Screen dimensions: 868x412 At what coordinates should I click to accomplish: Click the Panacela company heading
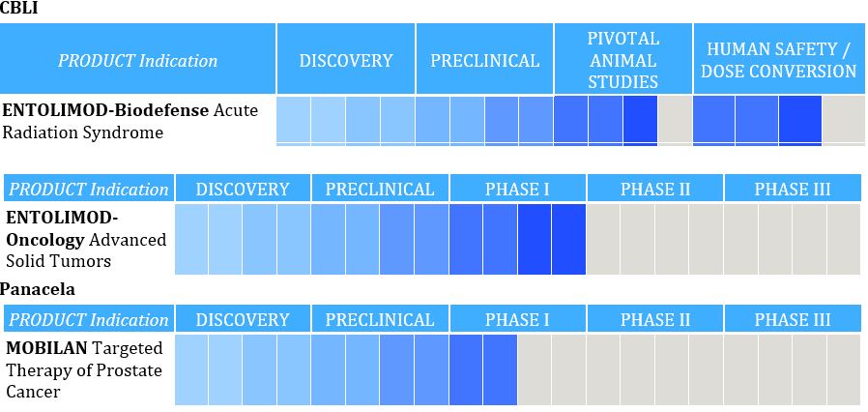pyautogui.click(x=38, y=289)
